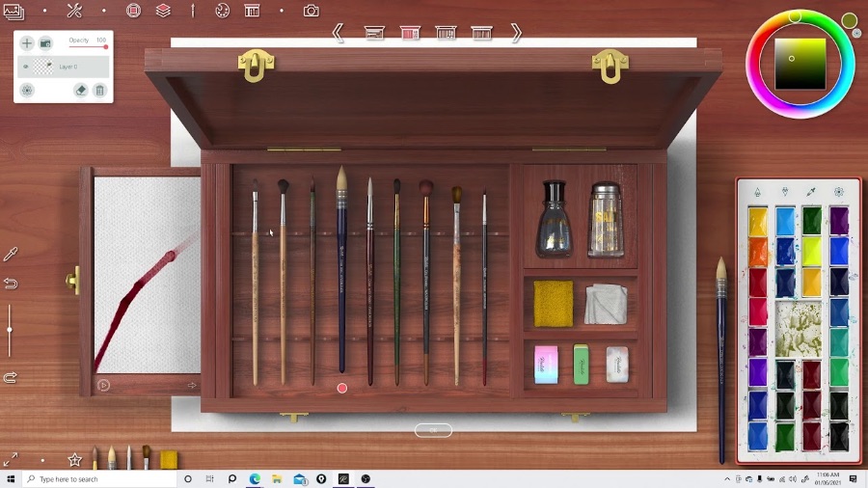Click the arrow on preview drawer
868x488 pixels.
click(x=192, y=385)
